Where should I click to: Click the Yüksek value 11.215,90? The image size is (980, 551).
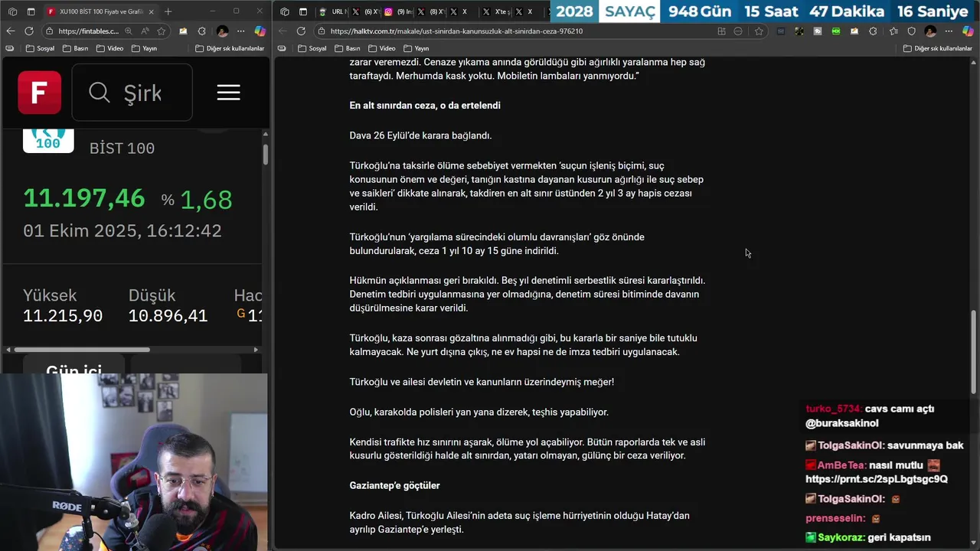pyautogui.click(x=63, y=315)
